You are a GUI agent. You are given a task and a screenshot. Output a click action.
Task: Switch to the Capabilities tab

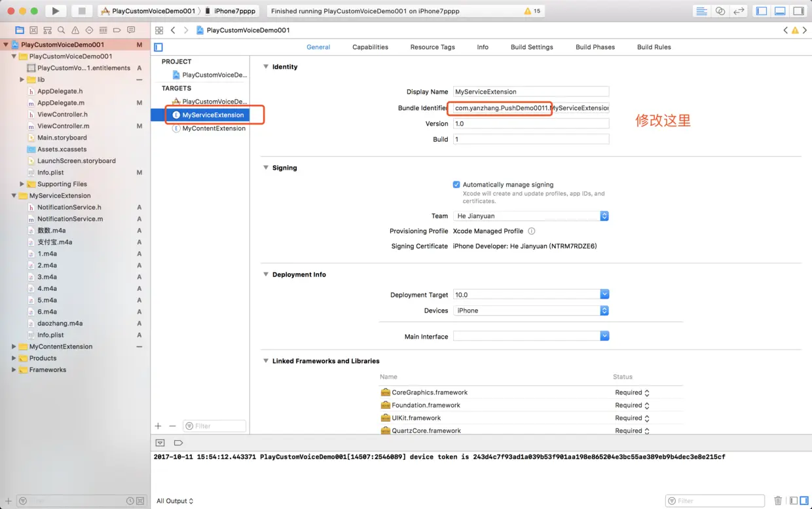[x=370, y=47]
